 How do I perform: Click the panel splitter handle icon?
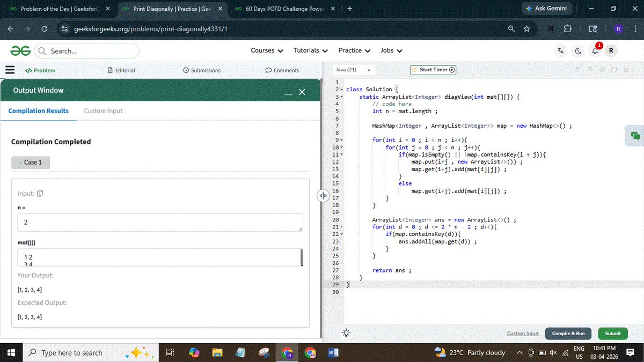(323, 196)
